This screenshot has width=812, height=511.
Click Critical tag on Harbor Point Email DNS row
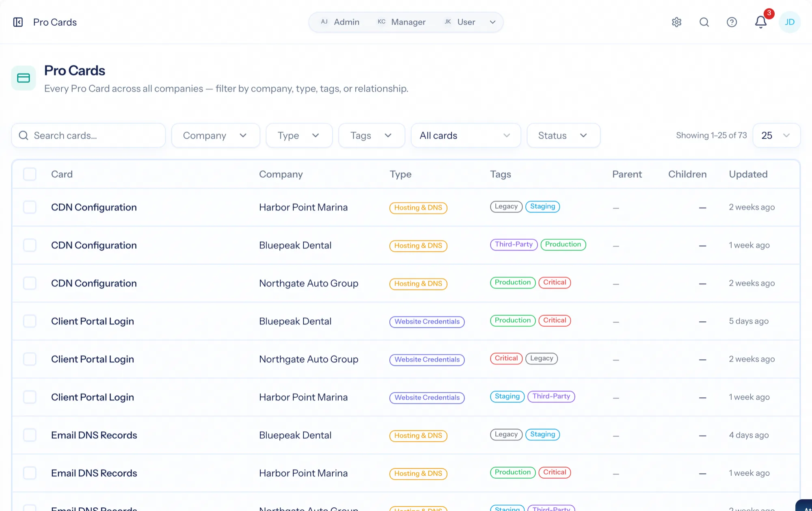[555, 472]
